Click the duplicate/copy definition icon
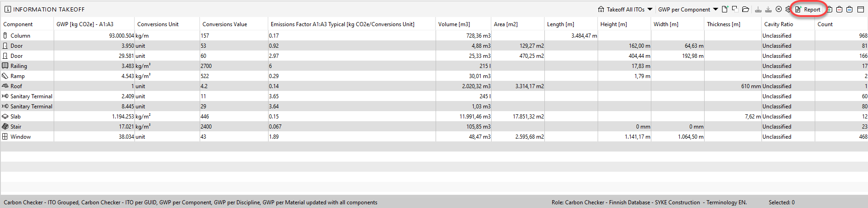The height and width of the screenshot is (208, 868). [x=735, y=9]
